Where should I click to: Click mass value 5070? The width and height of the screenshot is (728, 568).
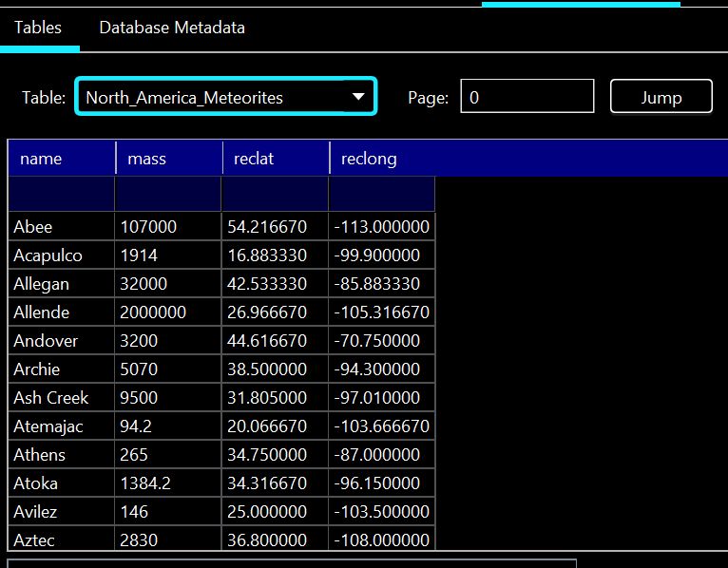coord(168,369)
